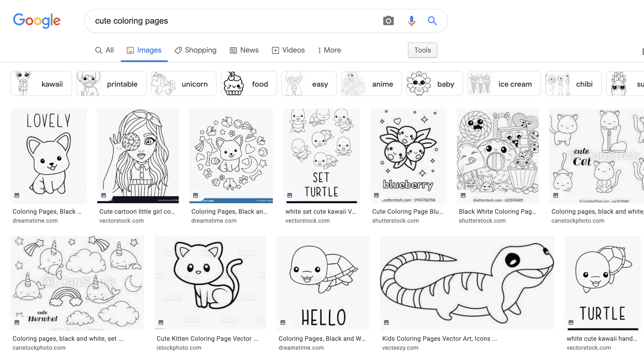Switch to the Images tab
Screen dimensions: 644x356
click(x=144, y=50)
